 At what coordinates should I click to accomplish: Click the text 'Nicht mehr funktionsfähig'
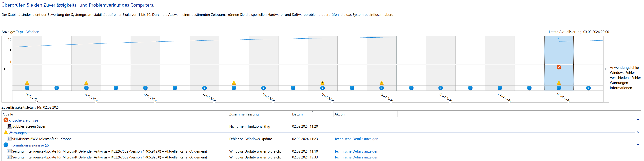[249, 126]
